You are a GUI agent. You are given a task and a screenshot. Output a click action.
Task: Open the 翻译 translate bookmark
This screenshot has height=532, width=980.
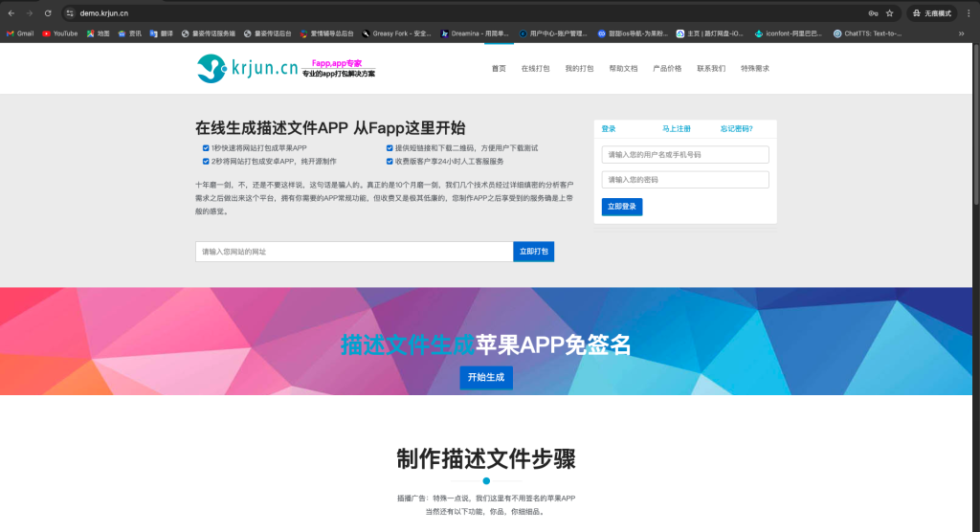(x=161, y=33)
